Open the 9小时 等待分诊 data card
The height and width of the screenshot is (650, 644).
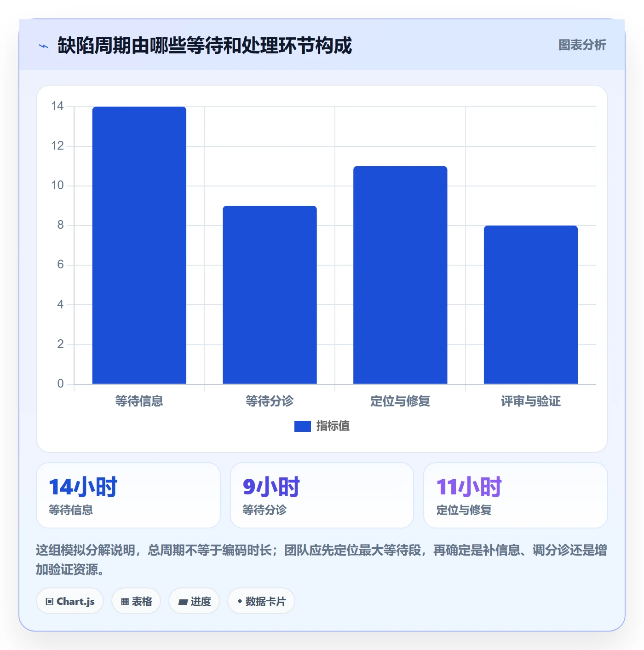[322, 495]
